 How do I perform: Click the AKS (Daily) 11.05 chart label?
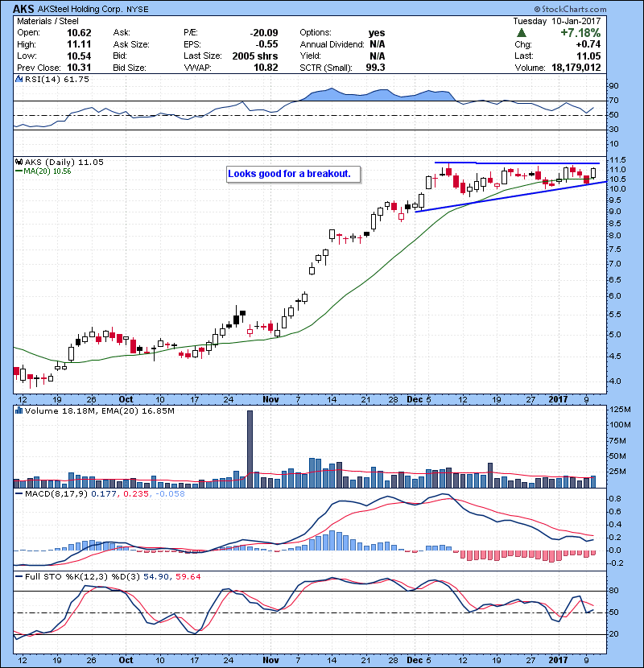(x=64, y=162)
